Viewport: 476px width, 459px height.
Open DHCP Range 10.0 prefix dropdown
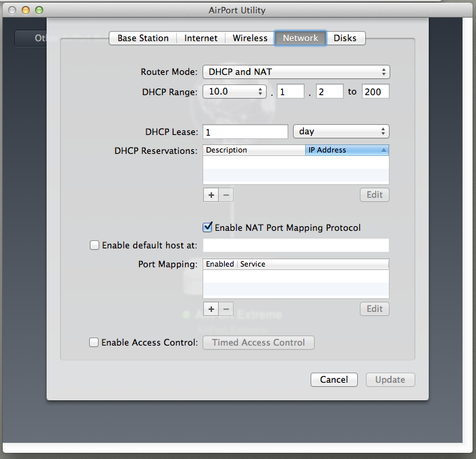point(234,91)
